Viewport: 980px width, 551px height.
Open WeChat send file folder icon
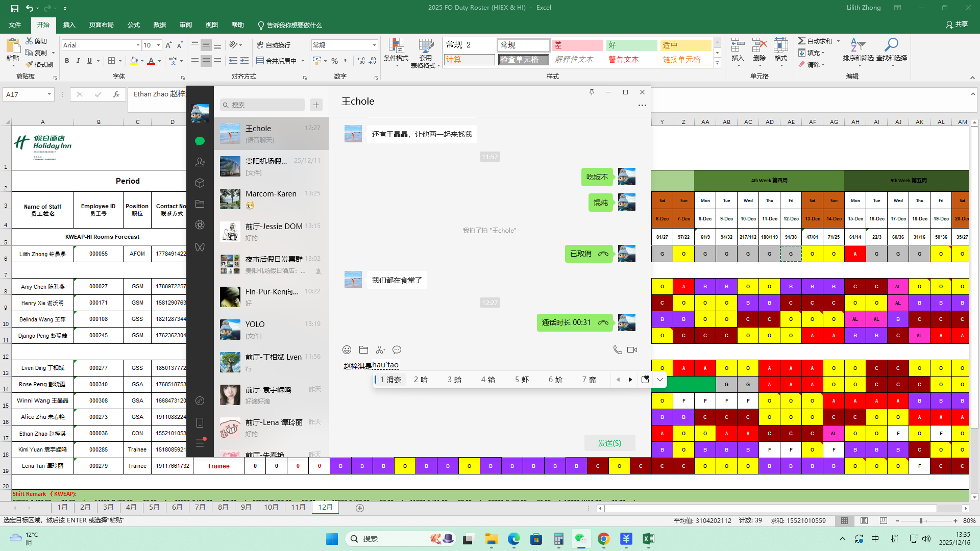[x=363, y=350]
